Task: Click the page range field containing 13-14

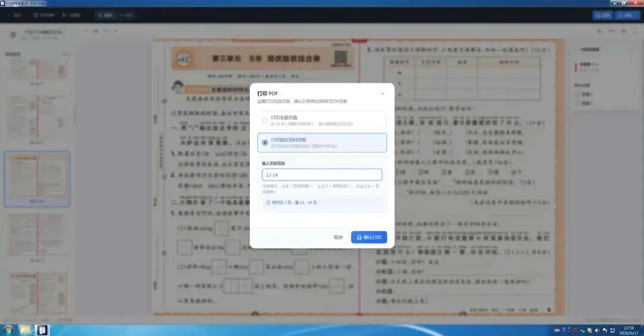Action: [322, 175]
